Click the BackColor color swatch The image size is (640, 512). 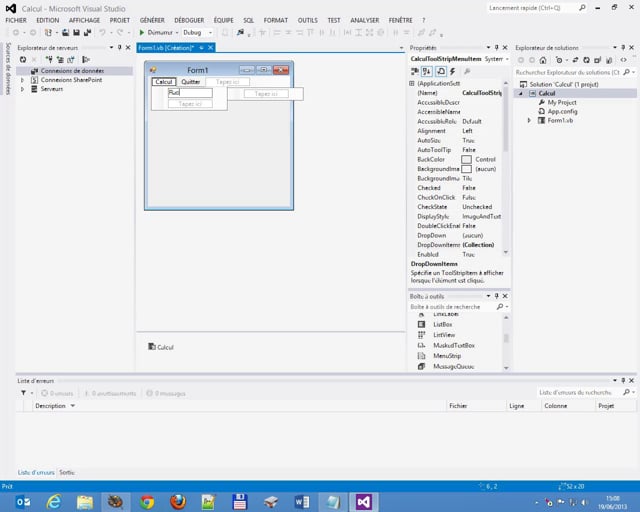click(x=466, y=160)
